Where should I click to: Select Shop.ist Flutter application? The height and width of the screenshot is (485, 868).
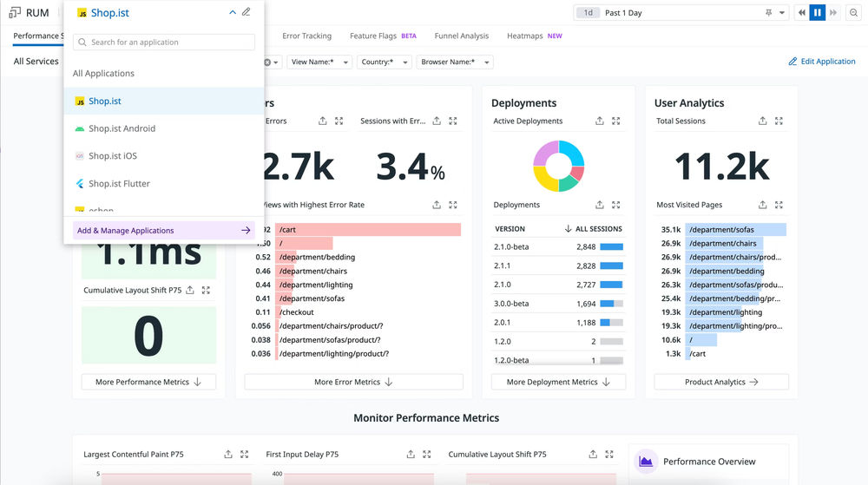(x=164, y=184)
